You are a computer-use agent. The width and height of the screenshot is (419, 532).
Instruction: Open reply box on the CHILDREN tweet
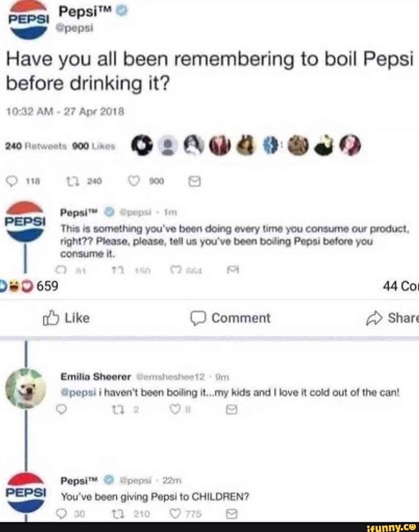(62, 513)
